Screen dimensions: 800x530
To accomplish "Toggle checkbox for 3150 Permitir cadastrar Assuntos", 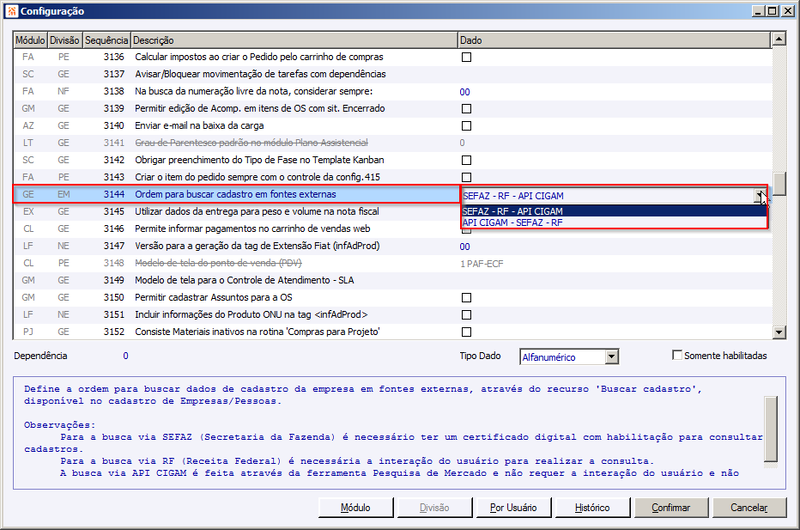I will tap(466, 297).
